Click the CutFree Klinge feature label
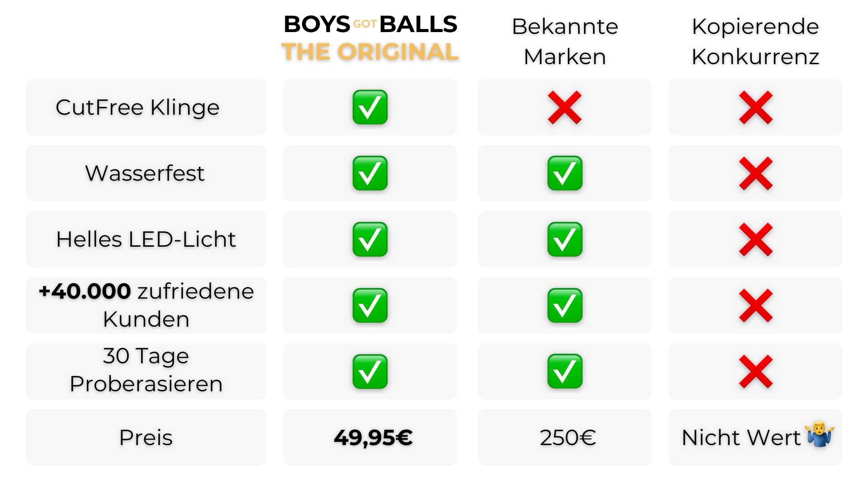868x488 pixels. 137,108
